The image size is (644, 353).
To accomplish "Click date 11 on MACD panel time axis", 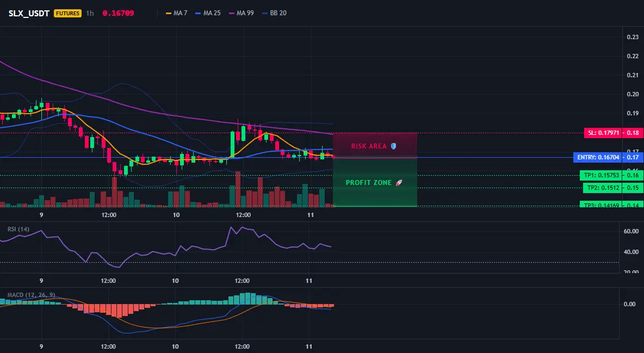I will click(309, 346).
